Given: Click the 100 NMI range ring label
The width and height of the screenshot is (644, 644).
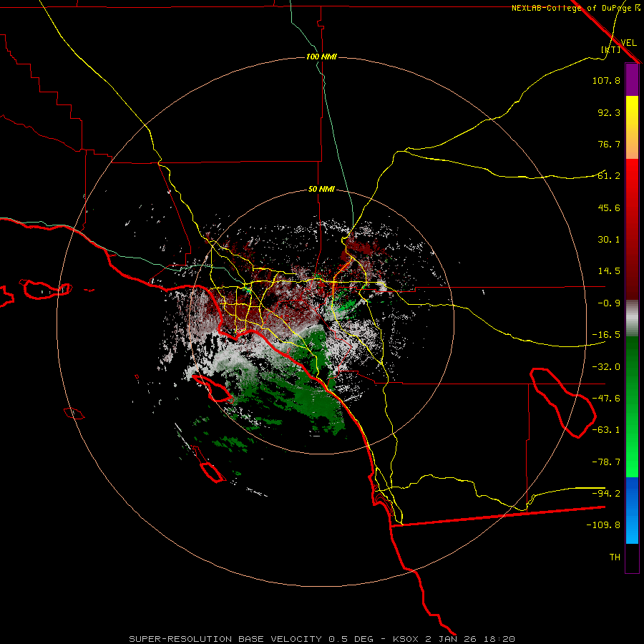Looking at the screenshot, I should [321, 57].
